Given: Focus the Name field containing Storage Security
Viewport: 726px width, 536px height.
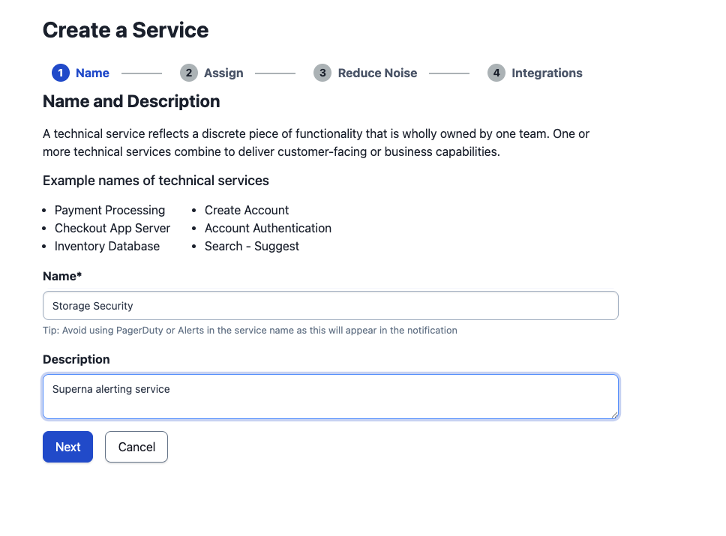Looking at the screenshot, I should coord(331,305).
